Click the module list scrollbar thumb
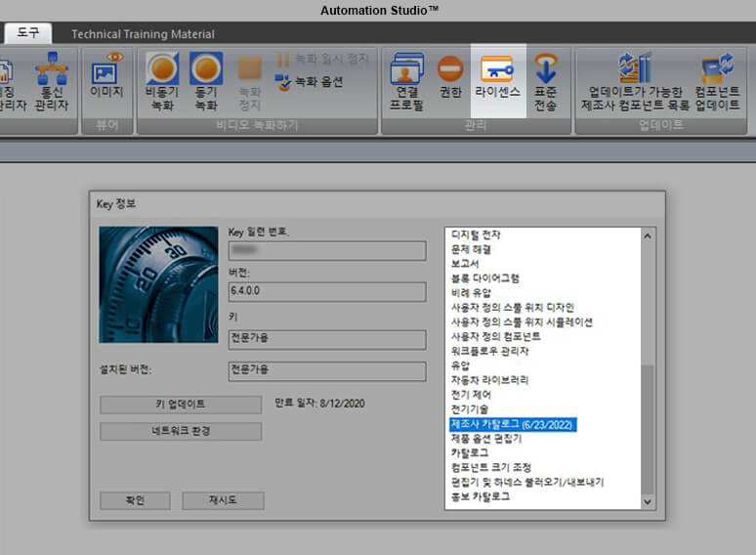The image size is (756, 555). pos(648,429)
